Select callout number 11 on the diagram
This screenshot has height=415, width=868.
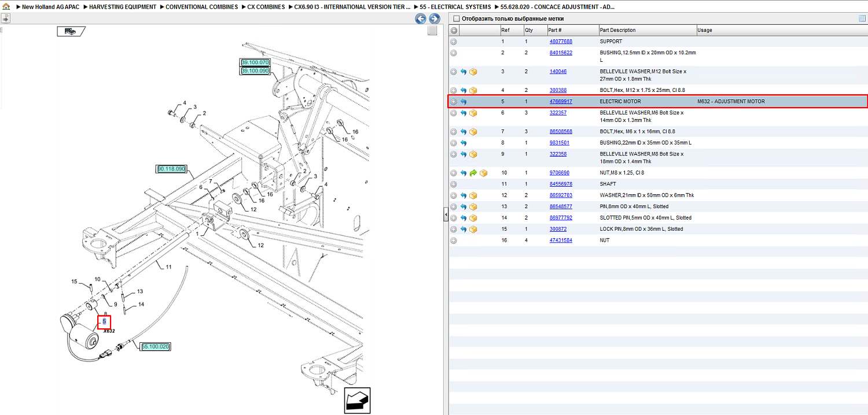point(168,267)
